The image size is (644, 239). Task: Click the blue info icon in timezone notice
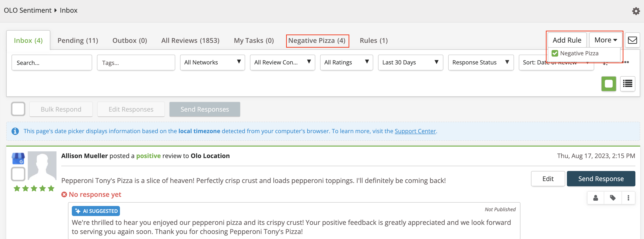15,131
